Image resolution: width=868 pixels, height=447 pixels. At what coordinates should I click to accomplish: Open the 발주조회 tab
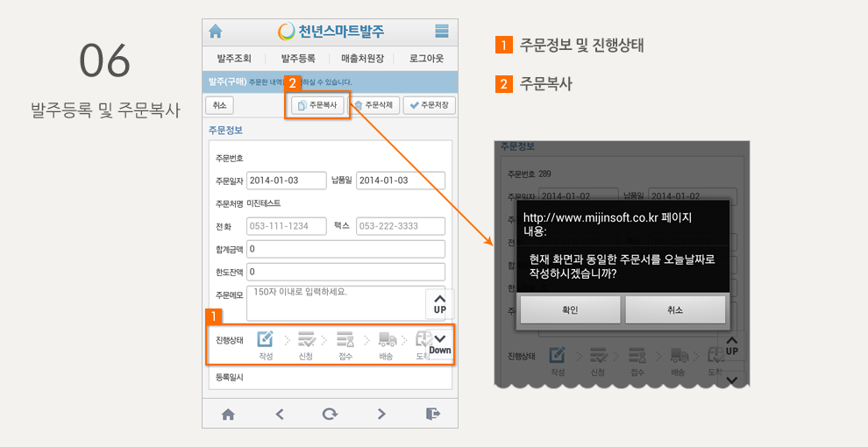point(234,58)
